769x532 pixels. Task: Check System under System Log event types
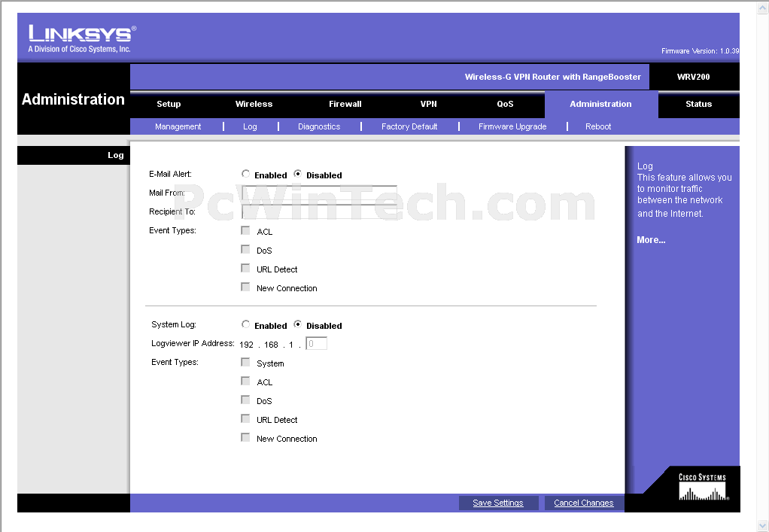coord(245,362)
